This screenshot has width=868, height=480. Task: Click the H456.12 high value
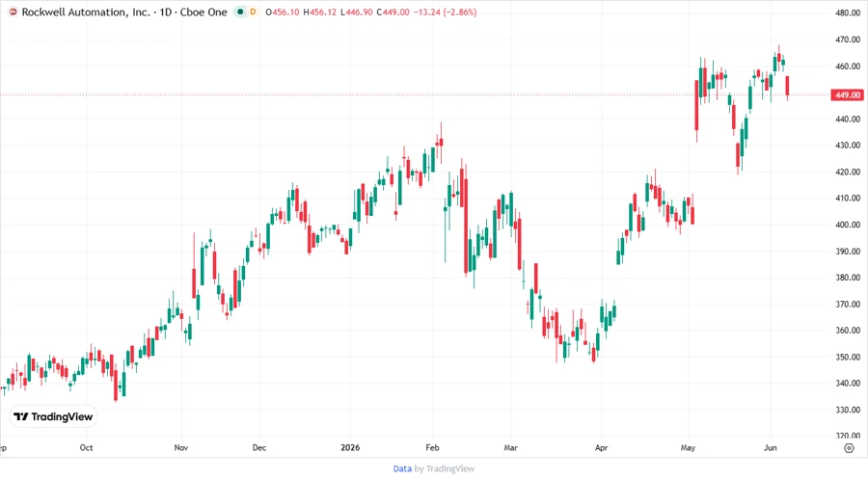(x=319, y=13)
